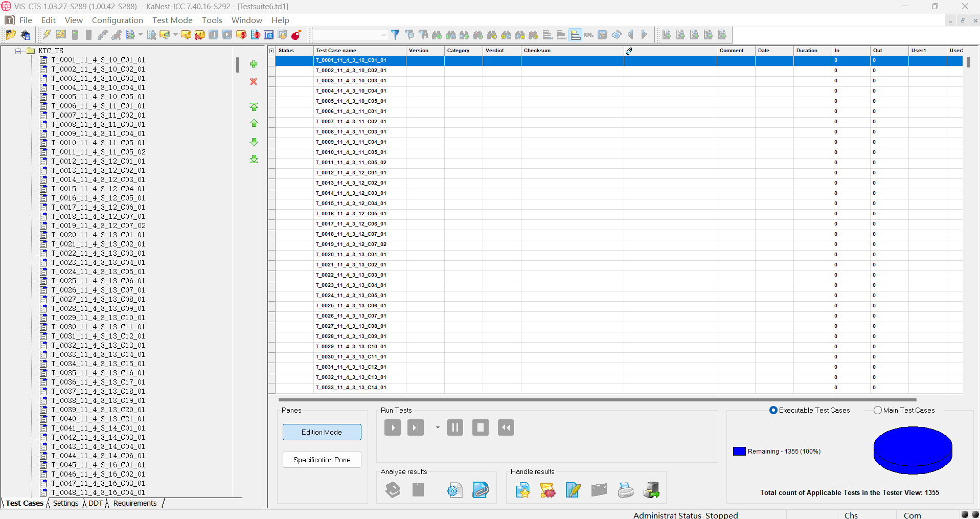The width and height of the screenshot is (980, 519).
Task: Switch to the Requirements tab
Action: [135, 503]
